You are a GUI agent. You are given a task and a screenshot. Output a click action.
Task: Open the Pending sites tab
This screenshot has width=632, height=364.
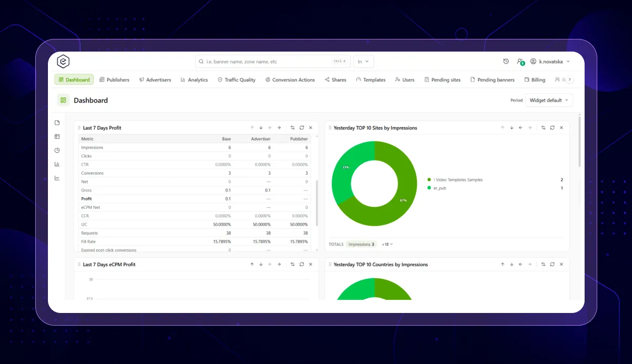pyautogui.click(x=441, y=80)
